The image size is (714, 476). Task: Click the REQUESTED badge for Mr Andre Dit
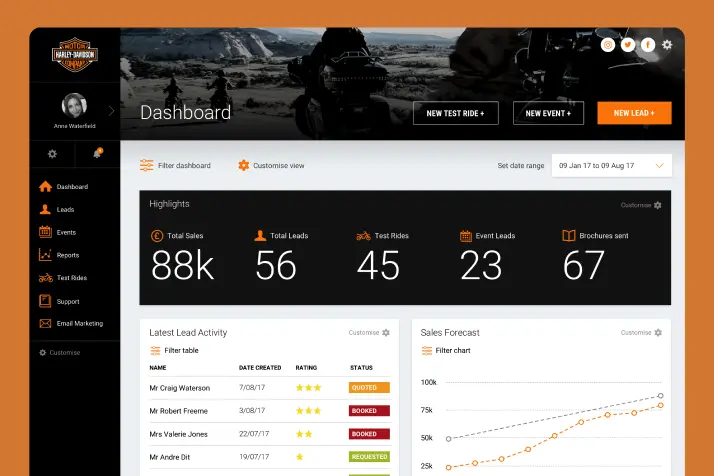point(369,457)
